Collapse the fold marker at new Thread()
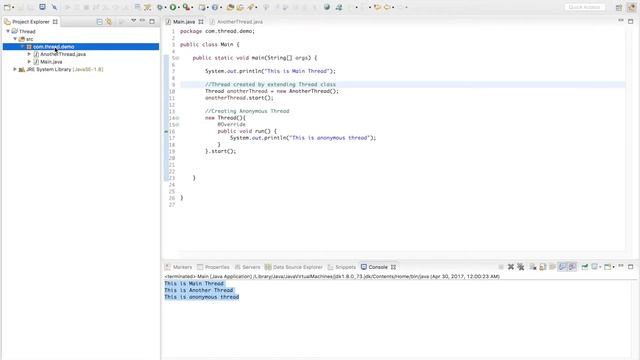Viewport: 640px width, 360px height. 178,118
